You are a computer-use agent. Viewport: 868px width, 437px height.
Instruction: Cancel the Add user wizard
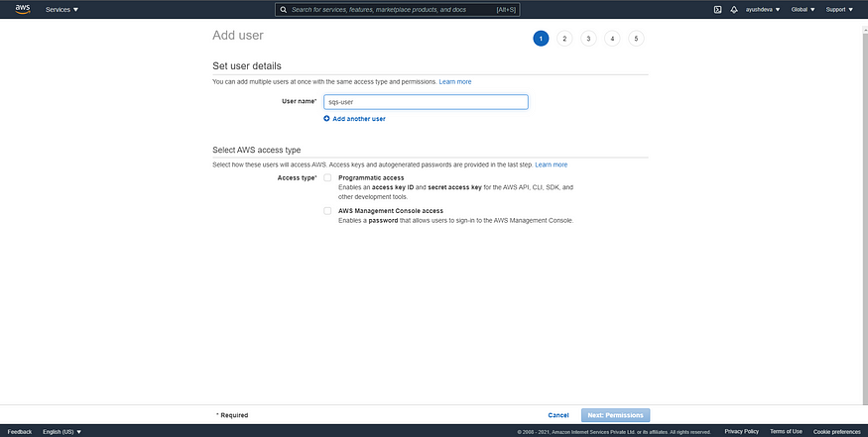[558, 415]
